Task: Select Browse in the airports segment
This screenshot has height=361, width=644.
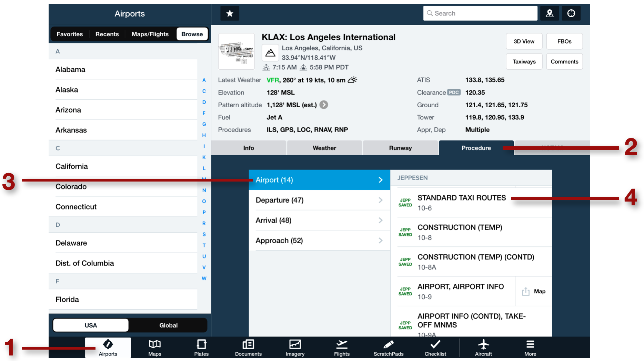Action: point(192,34)
